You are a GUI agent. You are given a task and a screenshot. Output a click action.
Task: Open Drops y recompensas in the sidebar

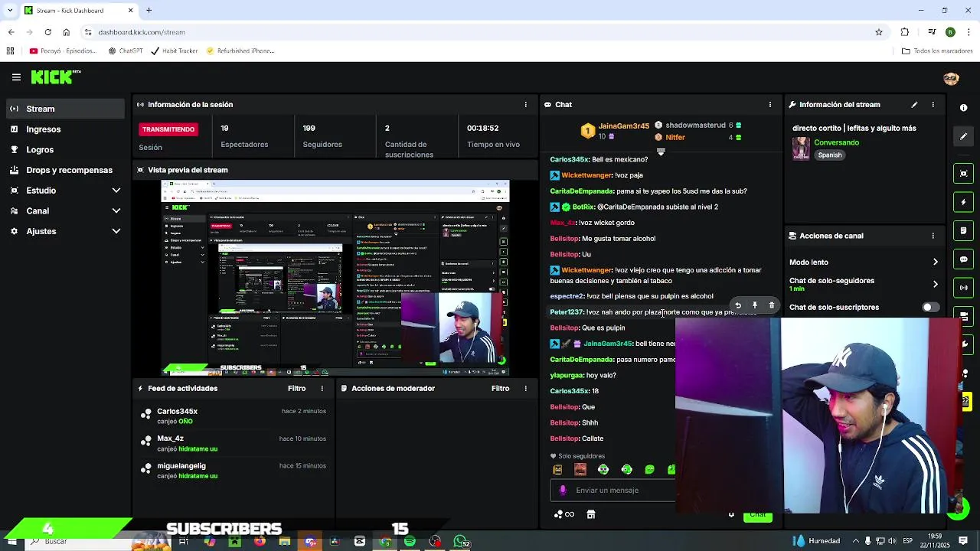pos(64,170)
